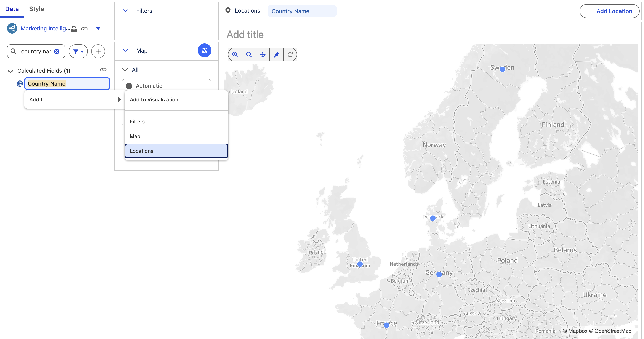Collapse the Filters section chevron

tap(125, 11)
